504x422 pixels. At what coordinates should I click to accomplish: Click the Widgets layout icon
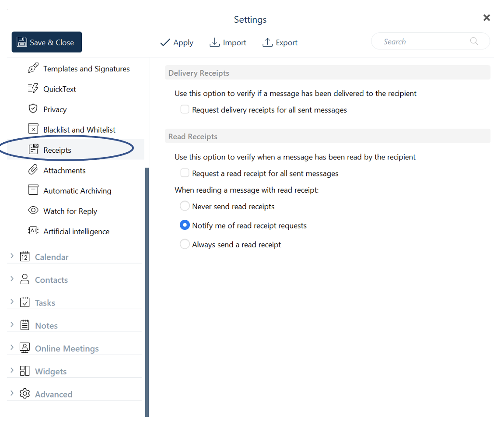tap(25, 371)
